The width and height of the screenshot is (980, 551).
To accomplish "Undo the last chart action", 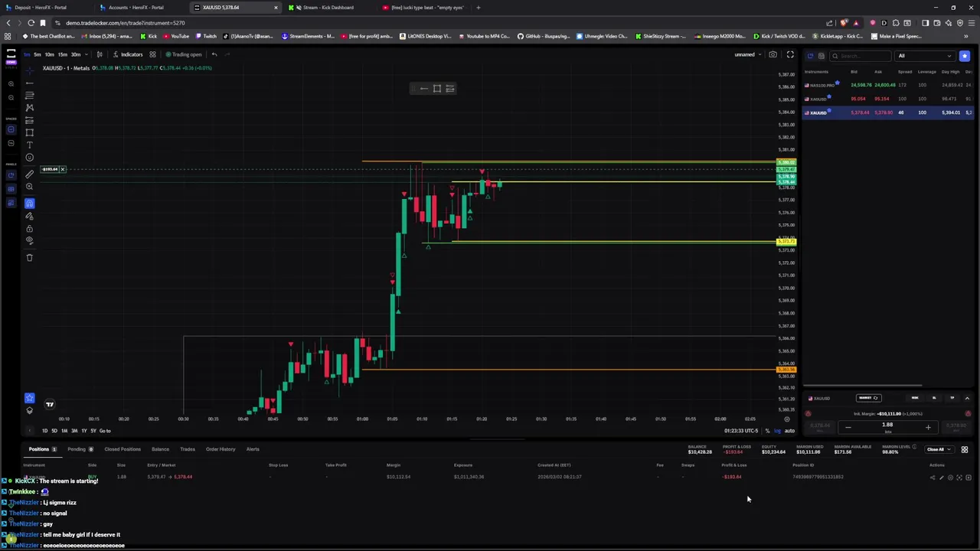I will [214, 54].
